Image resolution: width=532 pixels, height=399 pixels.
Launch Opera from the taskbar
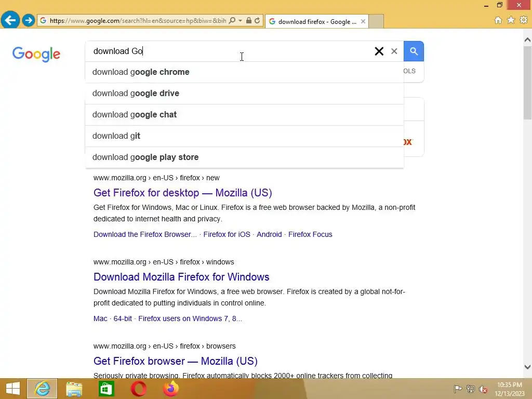(x=138, y=389)
